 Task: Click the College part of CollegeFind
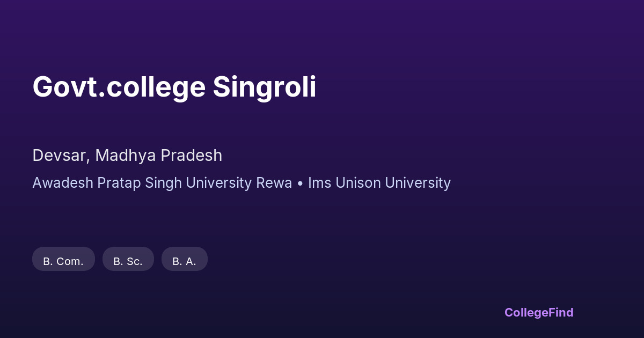(526, 312)
